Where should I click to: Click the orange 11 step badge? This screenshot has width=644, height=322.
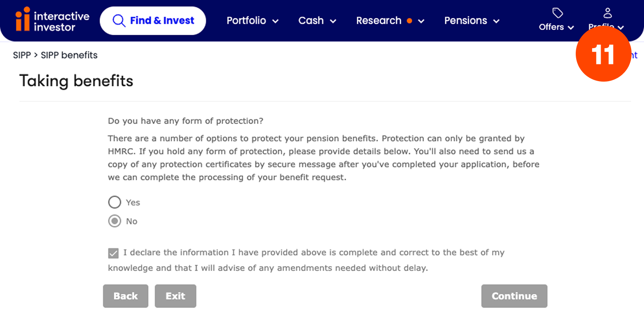[x=603, y=54]
